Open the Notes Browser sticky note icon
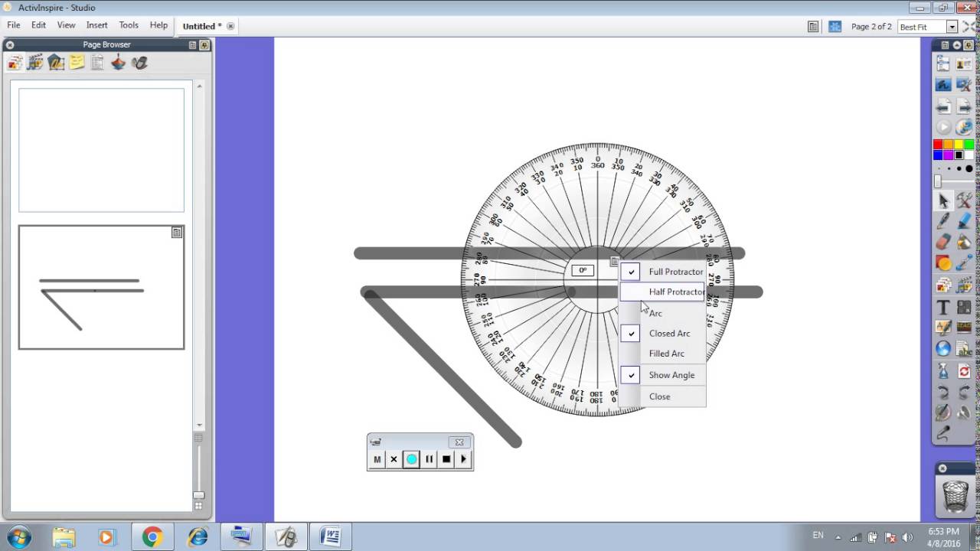Screen dimensions: 980x551 point(77,63)
